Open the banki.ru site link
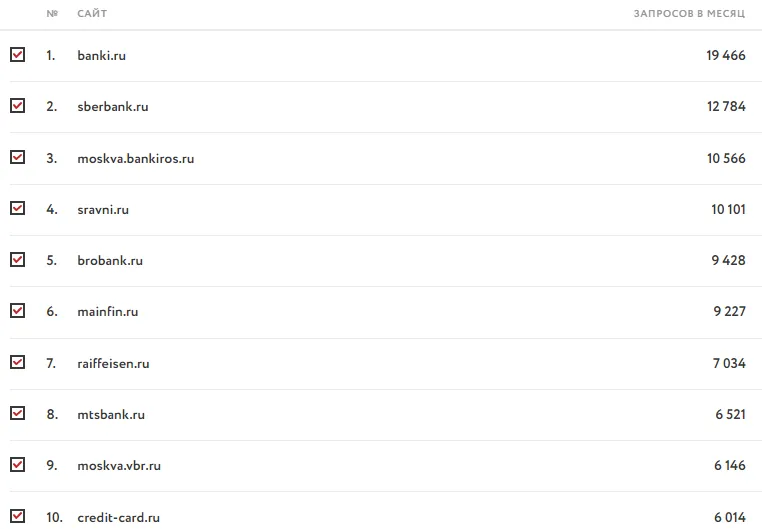The image size is (762, 529). pos(102,55)
